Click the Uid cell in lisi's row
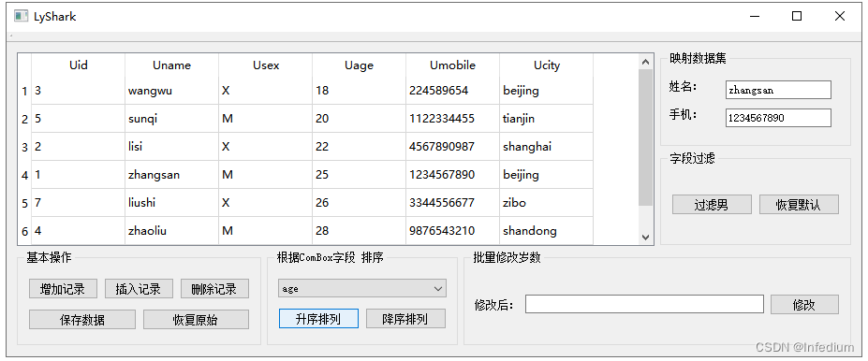 pyautogui.click(x=78, y=147)
